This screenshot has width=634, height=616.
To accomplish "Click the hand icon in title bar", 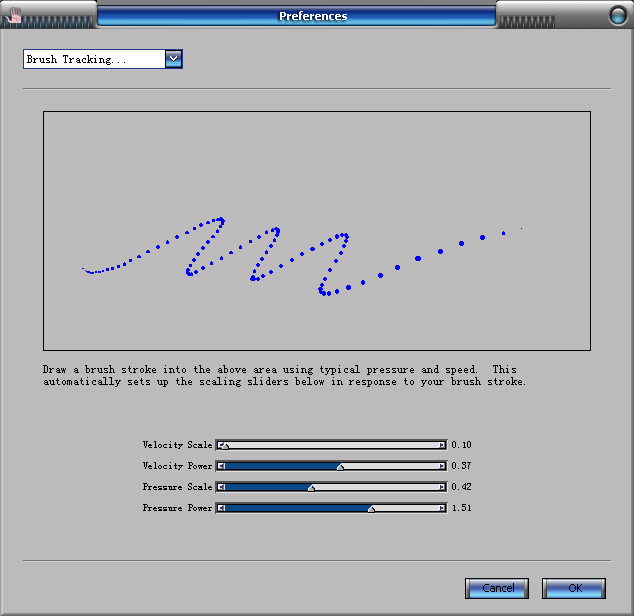I will [x=15, y=16].
